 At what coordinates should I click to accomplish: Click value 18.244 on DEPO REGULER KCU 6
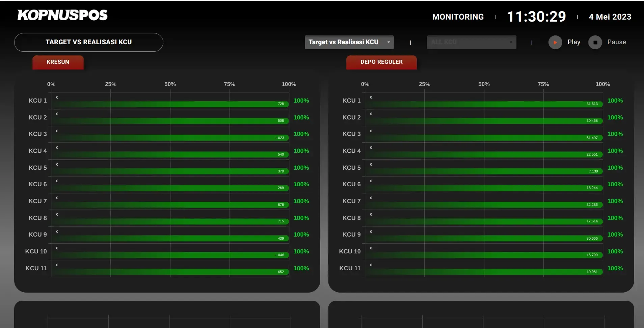(592, 188)
